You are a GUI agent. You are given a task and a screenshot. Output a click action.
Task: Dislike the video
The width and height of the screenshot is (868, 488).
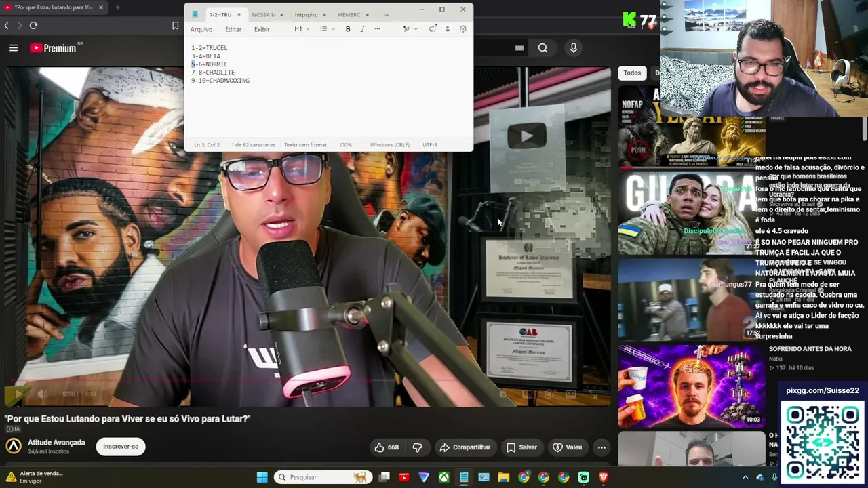pyautogui.click(x=417, y=447)
